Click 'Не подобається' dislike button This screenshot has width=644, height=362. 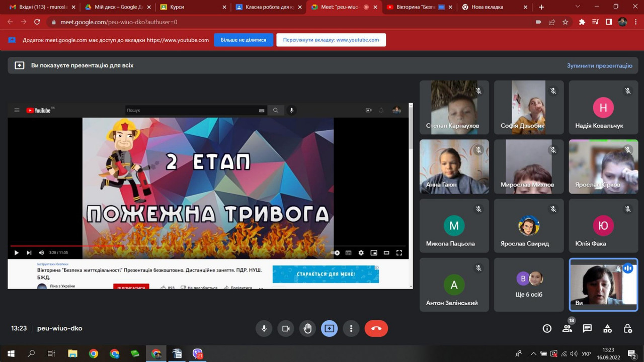click(199, 287)
